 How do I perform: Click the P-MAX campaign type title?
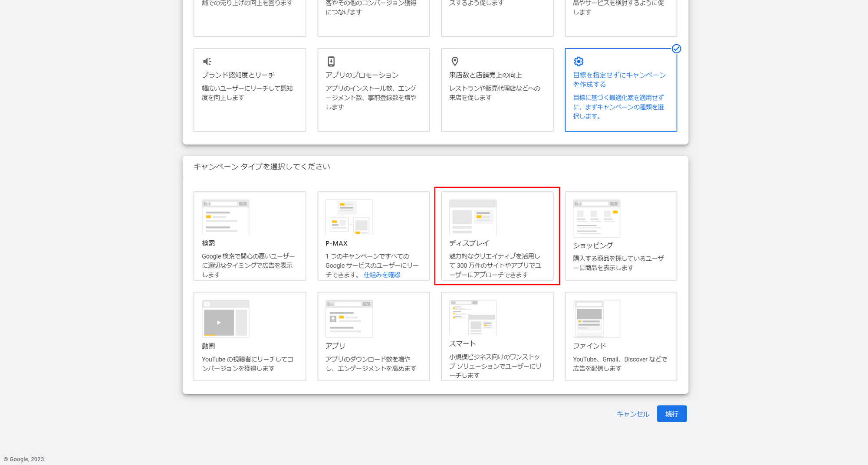tap(337, 243)
